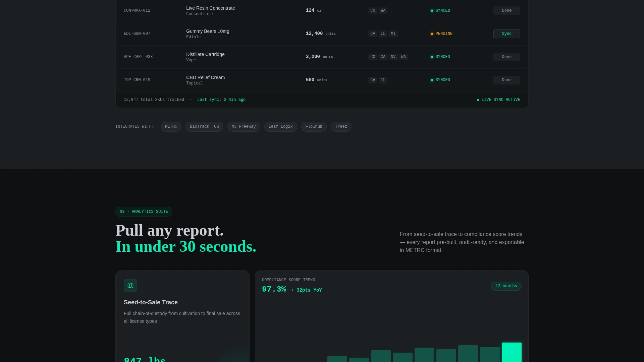The image size is (644, 362).
Task: Select the METRC integration pill
Action: pyautogui.click(x=171, y=127)
